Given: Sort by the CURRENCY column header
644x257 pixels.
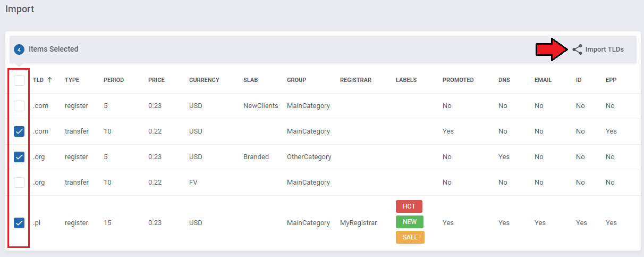Looking at the screenshot, I should pyautogui.click(x=204, y=80).
